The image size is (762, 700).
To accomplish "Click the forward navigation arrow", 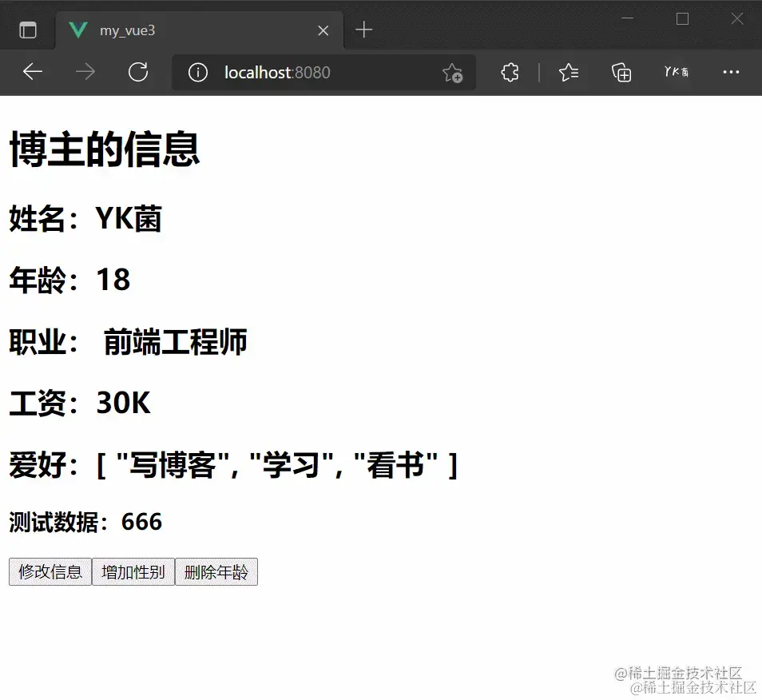I will (85, 72).
